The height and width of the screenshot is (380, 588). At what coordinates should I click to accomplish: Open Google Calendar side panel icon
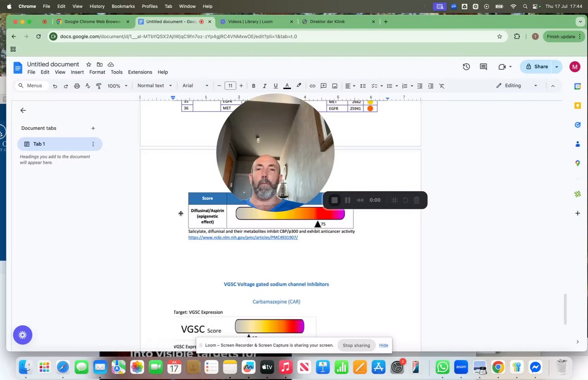(577, 86)
